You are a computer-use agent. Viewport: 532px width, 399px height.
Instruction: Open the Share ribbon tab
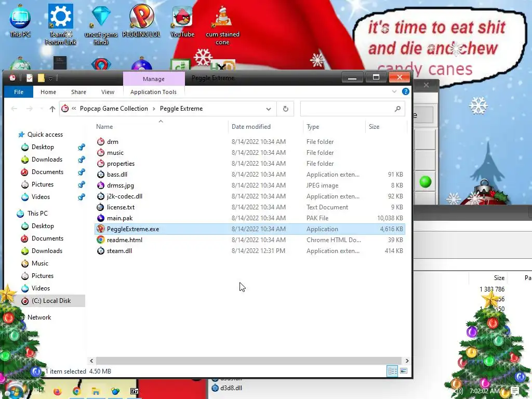tap(78, 92)
